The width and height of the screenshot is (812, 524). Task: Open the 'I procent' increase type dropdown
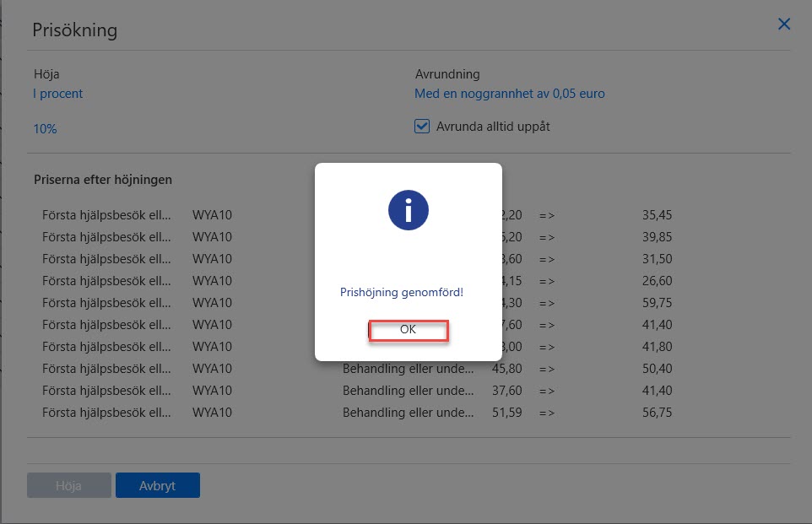pos(58,94)
